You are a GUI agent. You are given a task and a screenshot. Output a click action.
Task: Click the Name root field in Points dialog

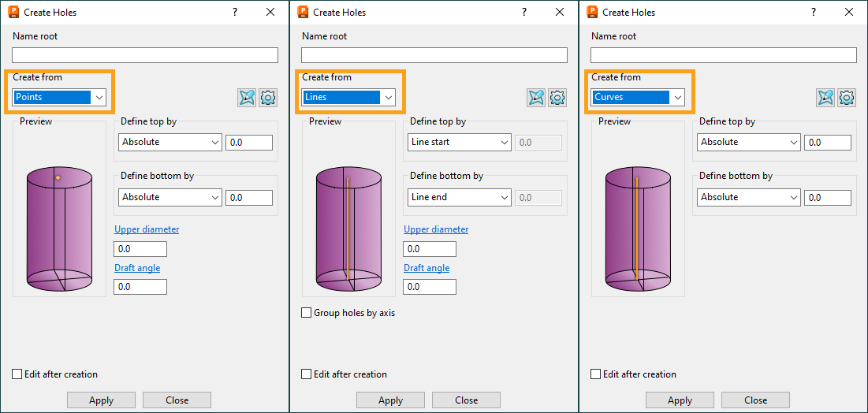(145, 55)
